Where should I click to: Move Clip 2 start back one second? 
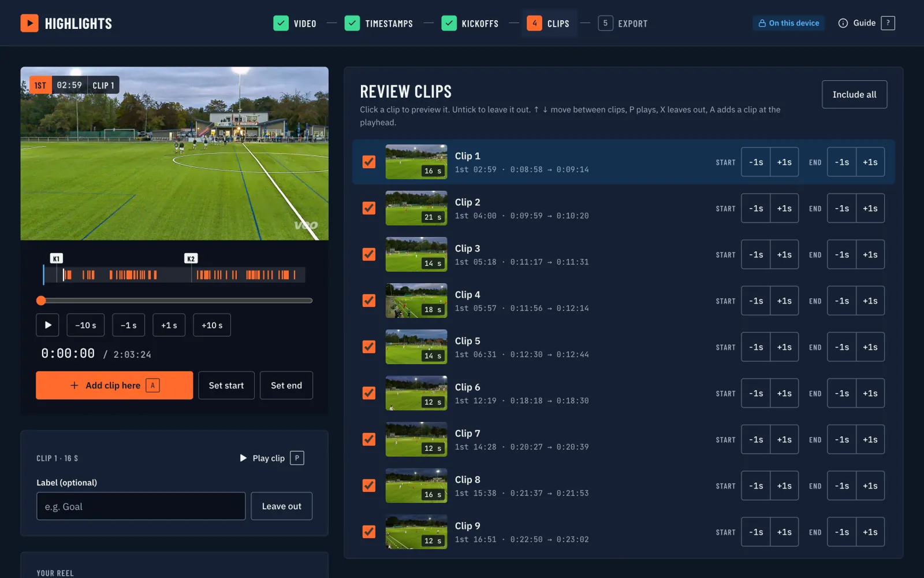pos(756,208)
